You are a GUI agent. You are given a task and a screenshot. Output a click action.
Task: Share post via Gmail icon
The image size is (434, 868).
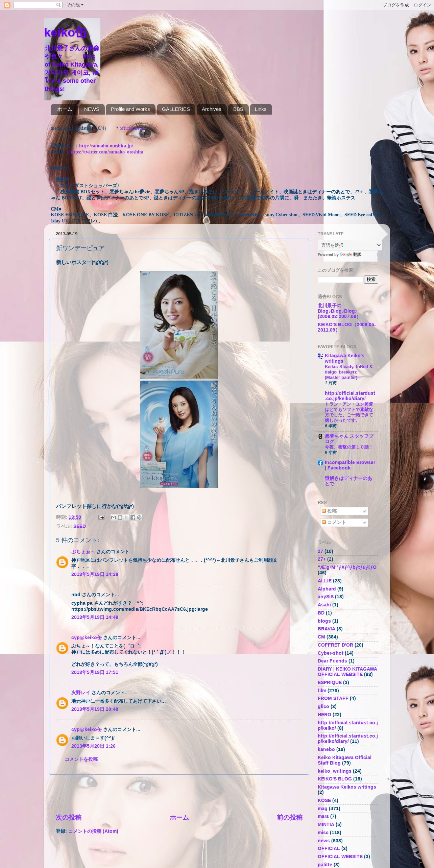coord(114,517)
